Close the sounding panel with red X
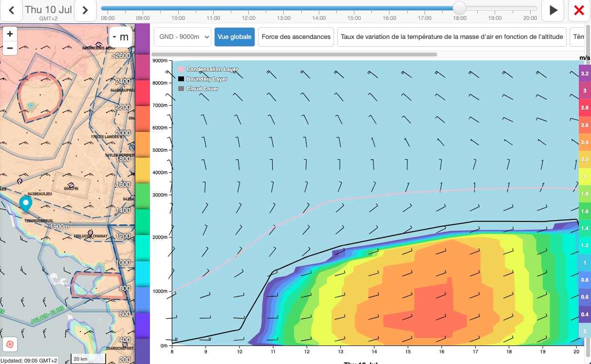591x364 pixels. click(x=579, y=10)
